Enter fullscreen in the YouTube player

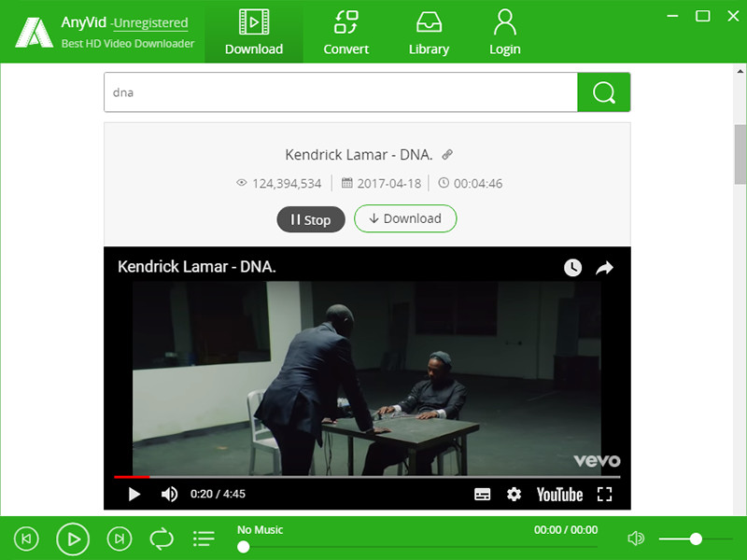click(x=604, y=495)
